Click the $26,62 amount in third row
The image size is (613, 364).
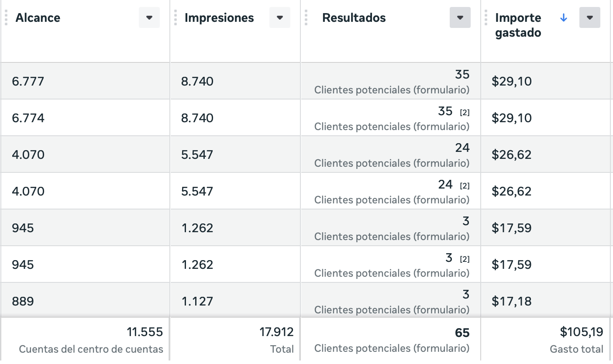511,155
